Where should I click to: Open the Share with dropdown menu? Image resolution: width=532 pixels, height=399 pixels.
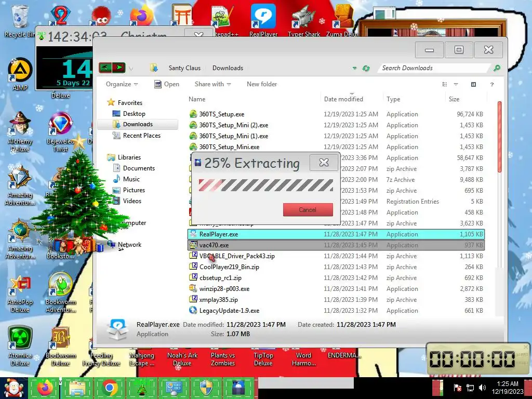coord(212,84)
